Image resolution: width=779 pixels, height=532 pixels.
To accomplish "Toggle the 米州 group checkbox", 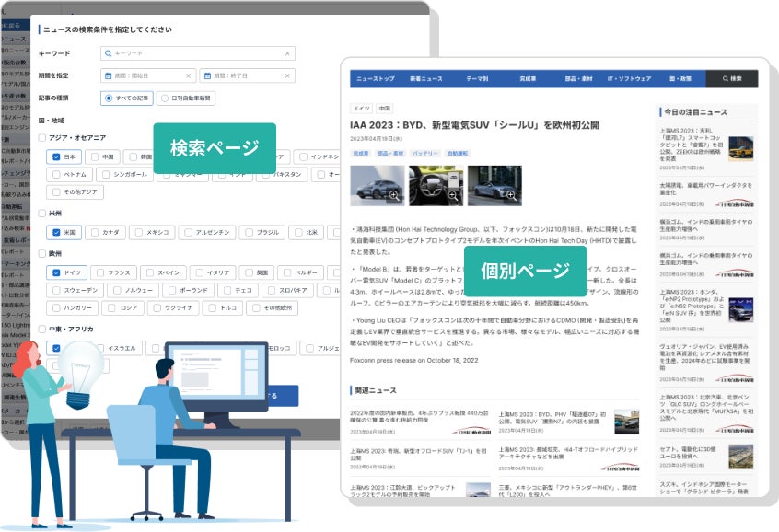I will 42,214.
